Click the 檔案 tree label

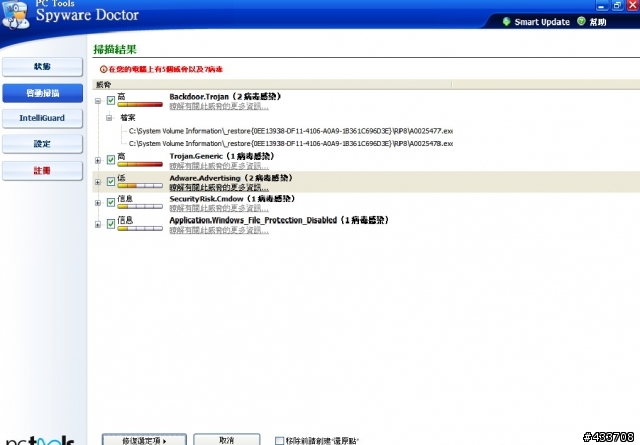coord(128,118)
